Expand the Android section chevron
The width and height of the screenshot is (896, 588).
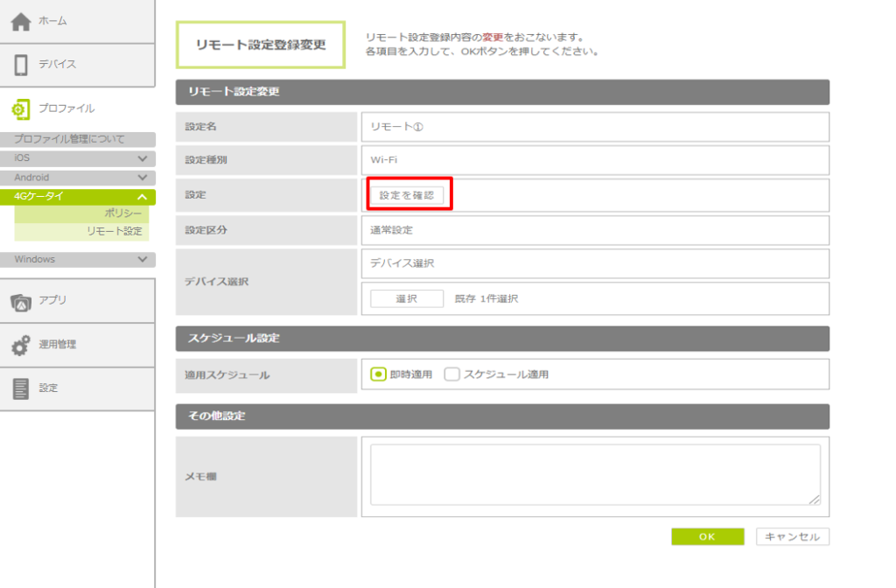(143, 178)
